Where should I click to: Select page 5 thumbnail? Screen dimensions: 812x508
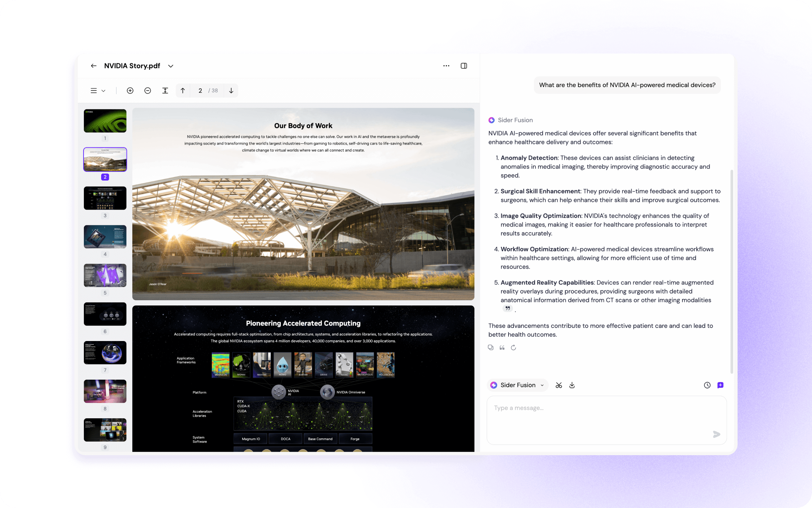point(105,275)
